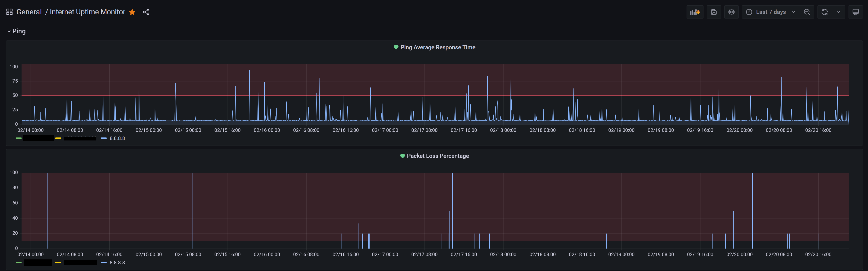Go to General folder breadcrumb

29,12
